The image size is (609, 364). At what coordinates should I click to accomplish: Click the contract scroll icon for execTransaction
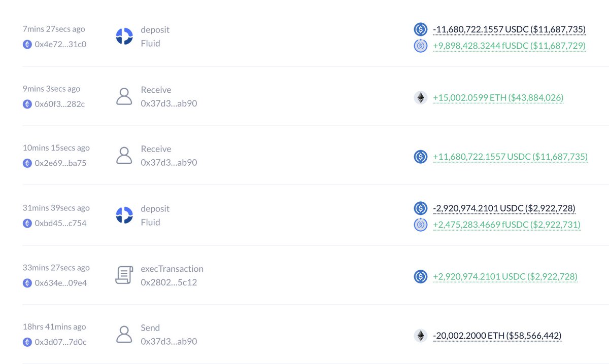coord(124,275)
